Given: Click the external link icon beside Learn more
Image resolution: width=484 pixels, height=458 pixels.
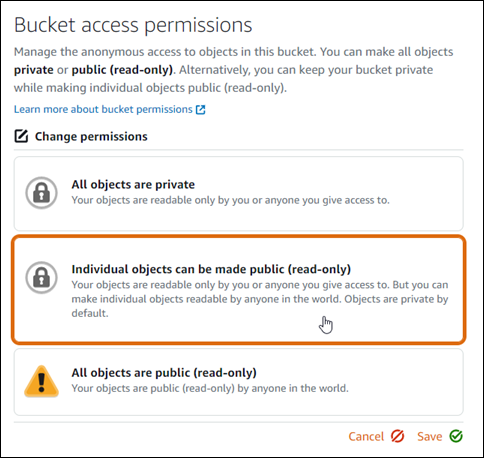Looking at the screenshot, I should [200, 110].
